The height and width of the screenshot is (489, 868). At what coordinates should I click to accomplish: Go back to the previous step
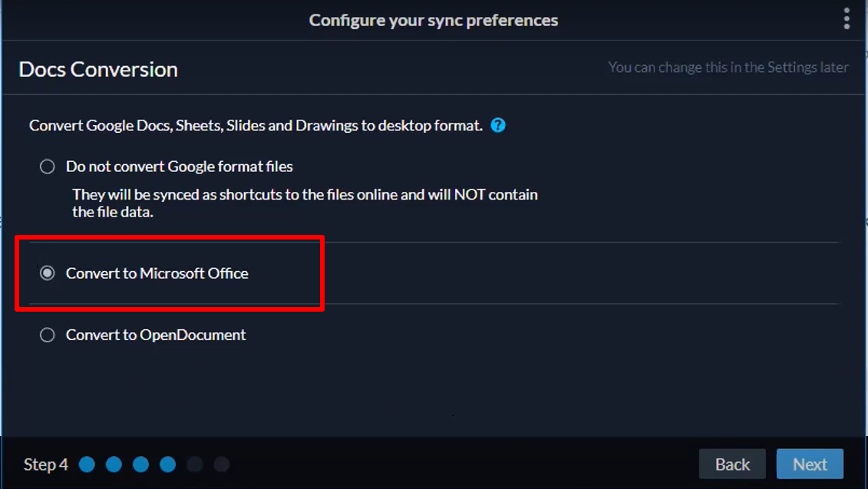coord(732,464)
